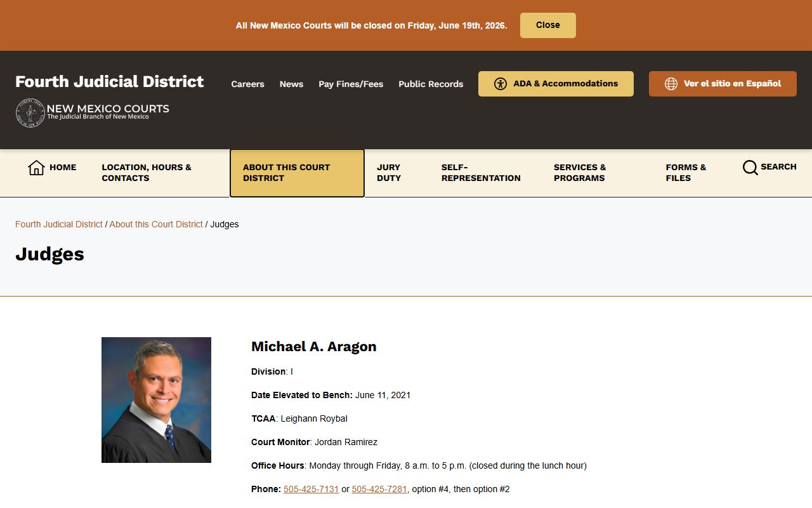Open Pay Fines/Fees
Viewport: 812px width, 508px height.
pos(351,84)
